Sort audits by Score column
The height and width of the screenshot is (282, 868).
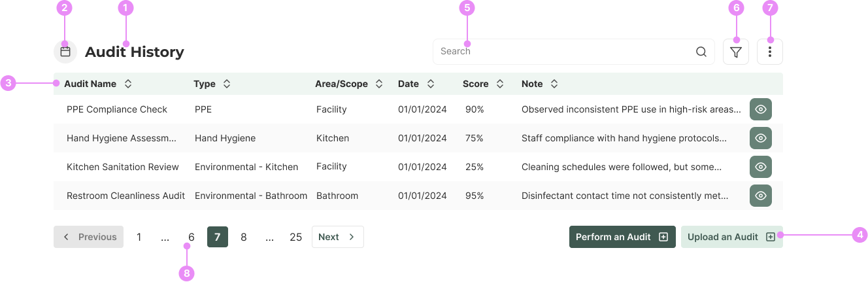[500, 84]
